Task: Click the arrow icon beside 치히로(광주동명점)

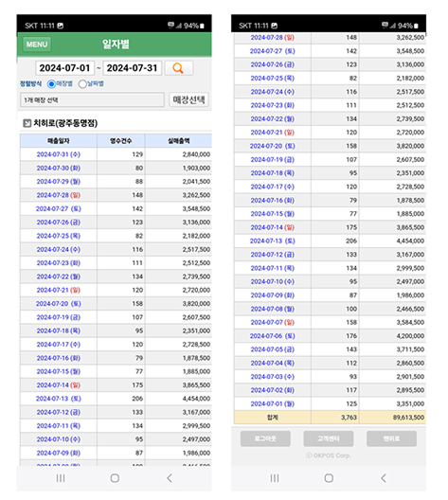Action: [27, 123]
